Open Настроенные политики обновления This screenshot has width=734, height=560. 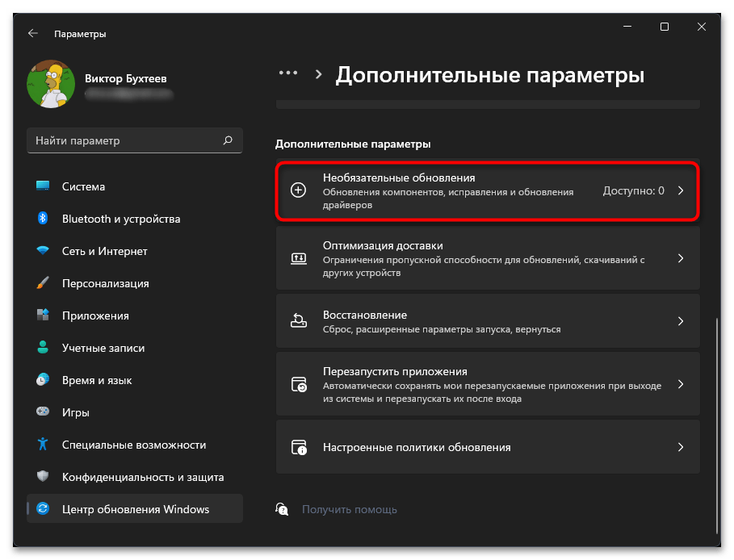click(488, 447)
